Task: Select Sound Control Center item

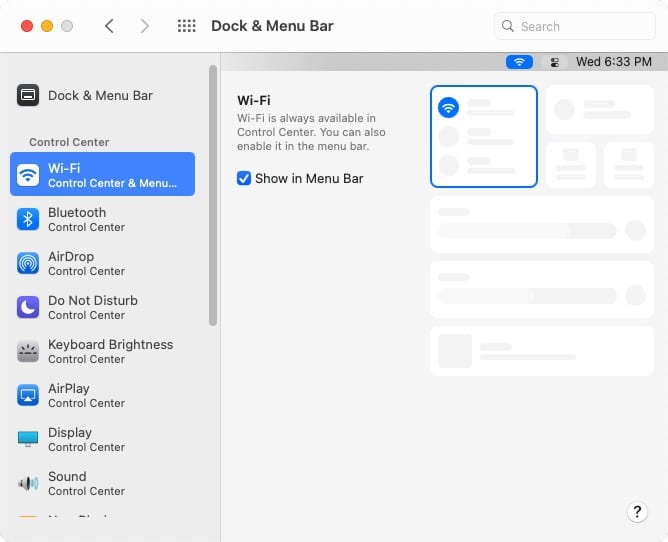Action: pyautogui.click(x=102, y=483)
